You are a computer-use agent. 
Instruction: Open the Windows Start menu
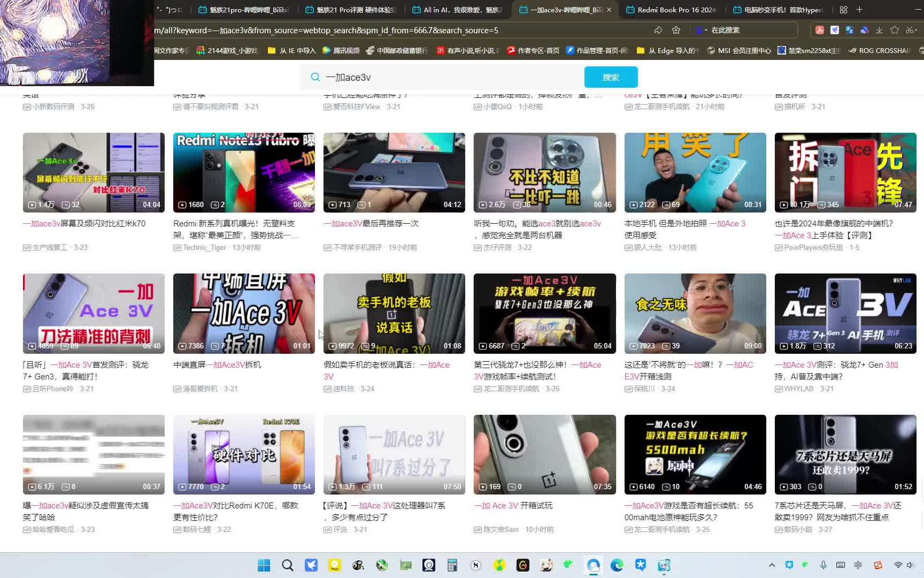[264, 565]
